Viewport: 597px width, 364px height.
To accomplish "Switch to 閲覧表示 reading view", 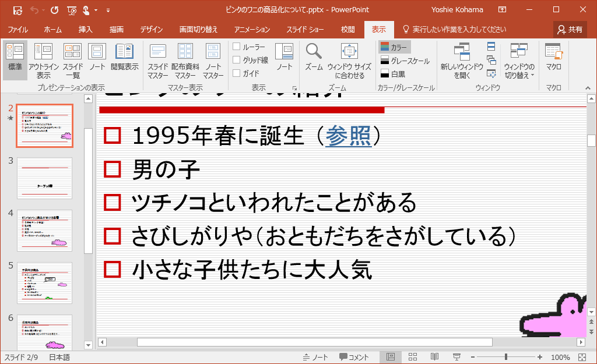I will [x=125, y=57].
